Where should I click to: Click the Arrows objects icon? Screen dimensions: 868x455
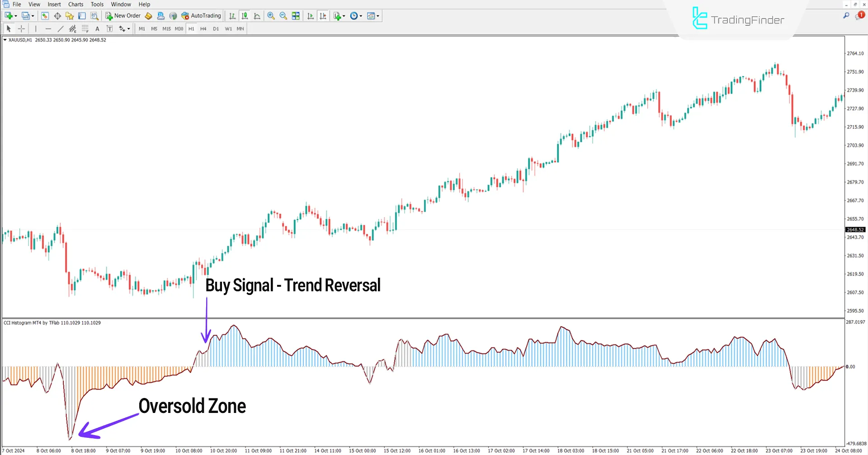(122, 28)
